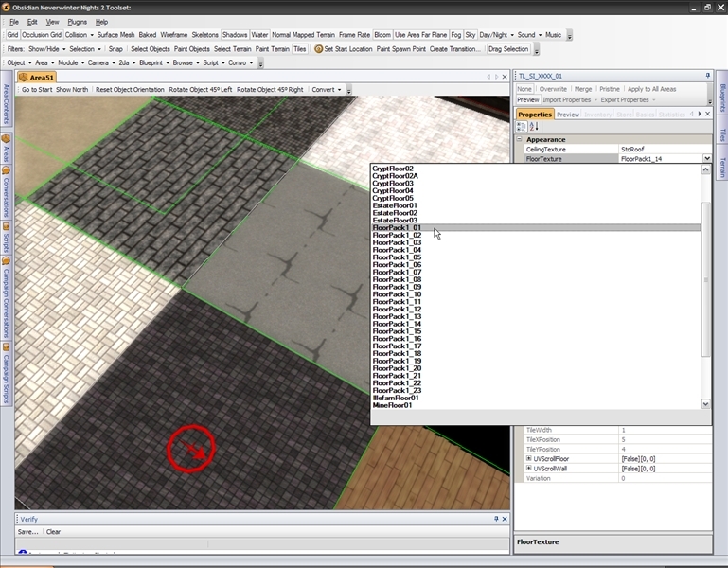The width and height of the screenshot is (728, 568).
Task: Switch to the Preview tab beside Properties
Action: tap(568, 115)
